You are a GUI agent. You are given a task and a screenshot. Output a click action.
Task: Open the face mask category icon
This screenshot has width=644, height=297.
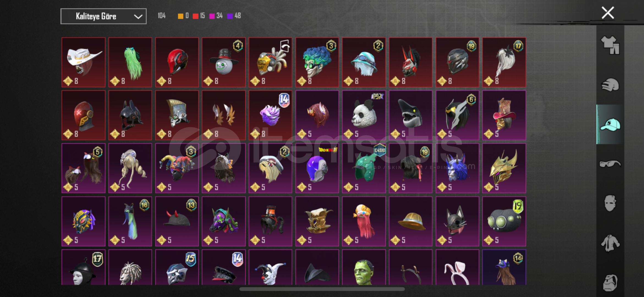click(610, 203)
